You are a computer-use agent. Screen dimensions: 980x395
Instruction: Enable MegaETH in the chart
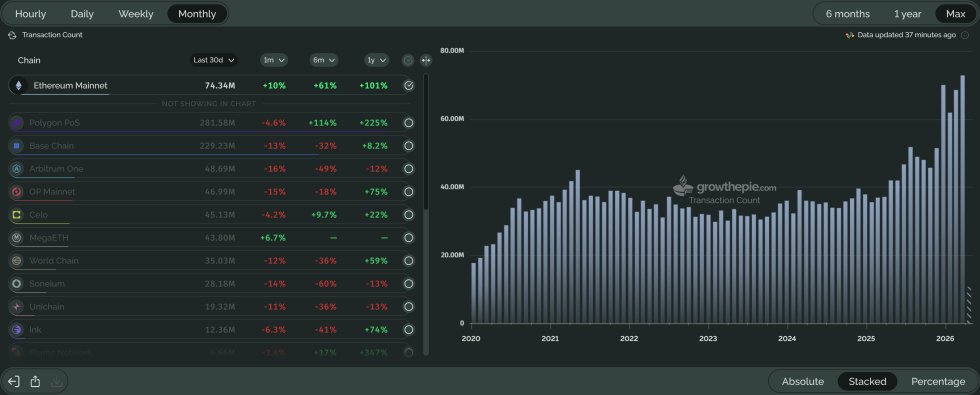pos(409,238)
